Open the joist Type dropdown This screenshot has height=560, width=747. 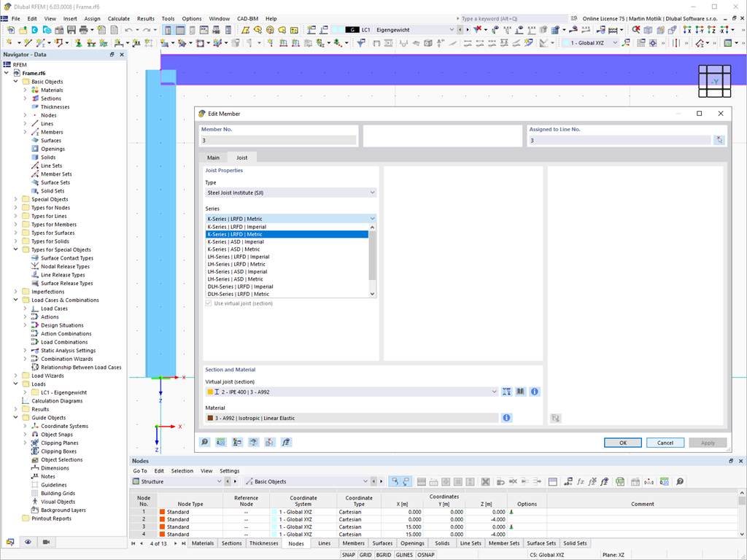(290, 192)
